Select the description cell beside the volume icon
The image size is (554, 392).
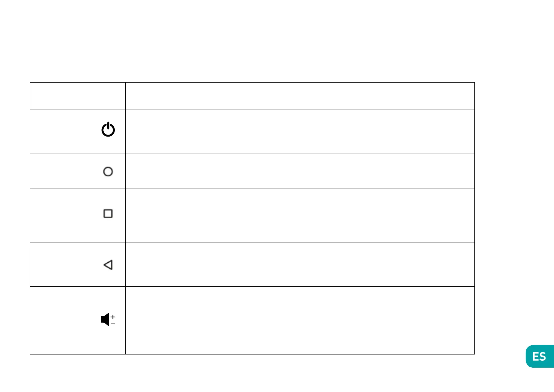tap(300, 320)
